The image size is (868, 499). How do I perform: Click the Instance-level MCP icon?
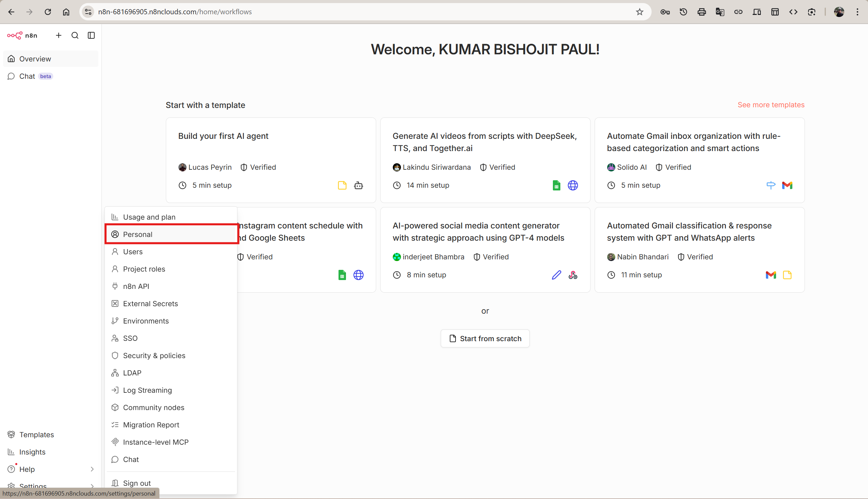[115, 442]
